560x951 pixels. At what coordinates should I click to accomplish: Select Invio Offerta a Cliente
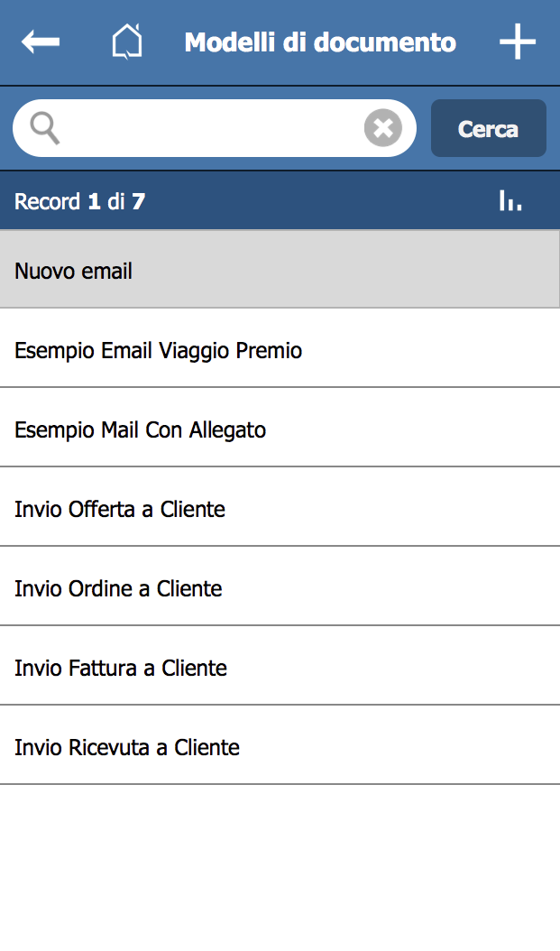click(280, 508)
